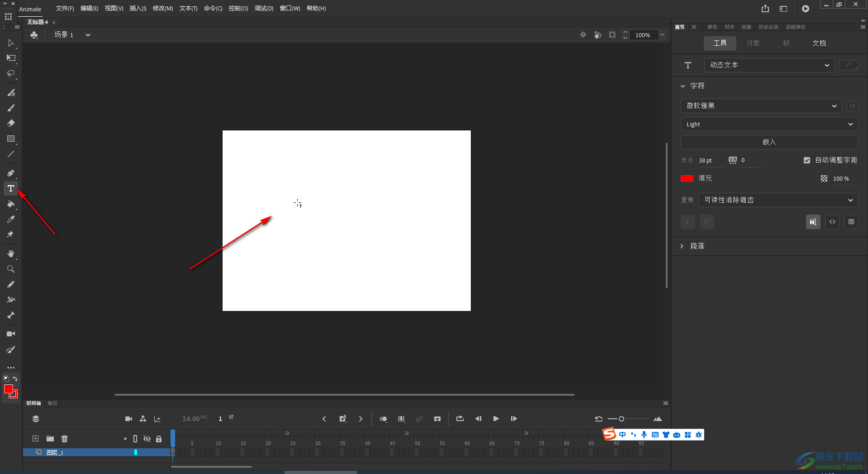
Task: Open the 动态文本 text type dropdown
Action: tap(769, 65)
